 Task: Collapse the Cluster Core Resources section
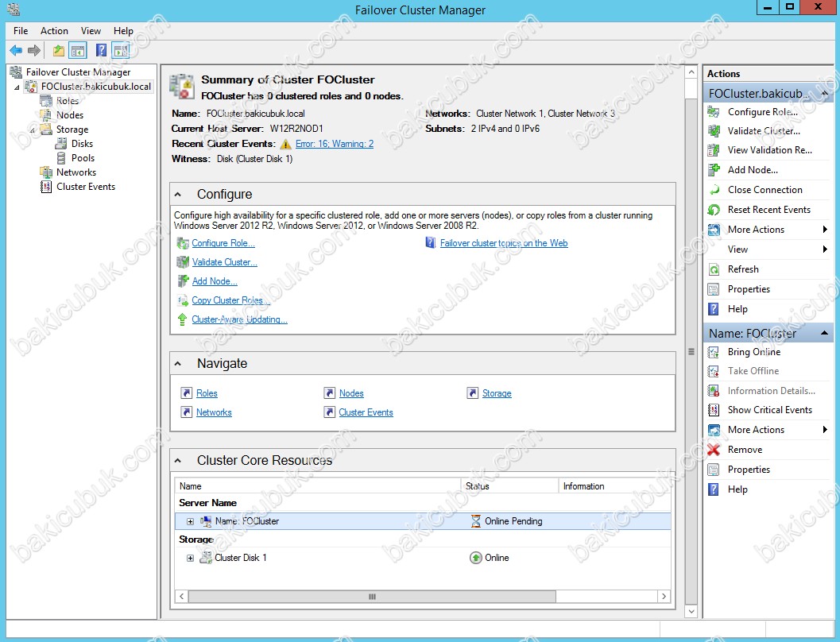[178, 461]
